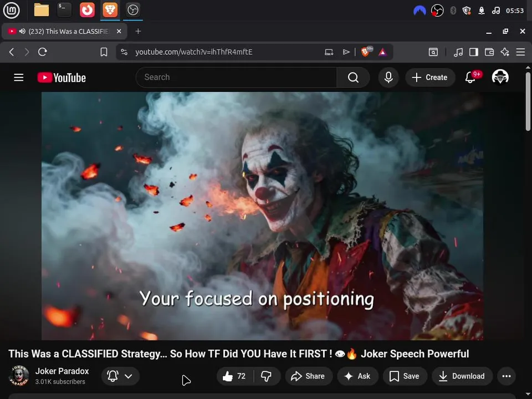Install or cast icon in address bar

329,52
